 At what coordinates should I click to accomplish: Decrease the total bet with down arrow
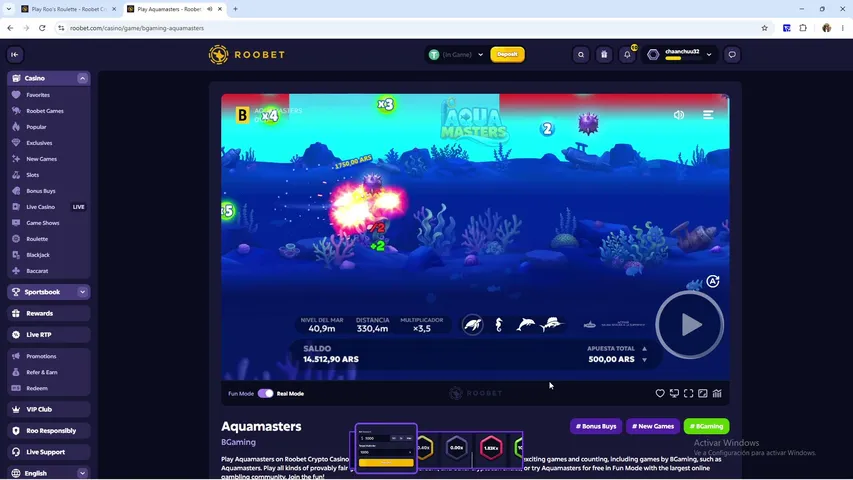pos(644,360)
